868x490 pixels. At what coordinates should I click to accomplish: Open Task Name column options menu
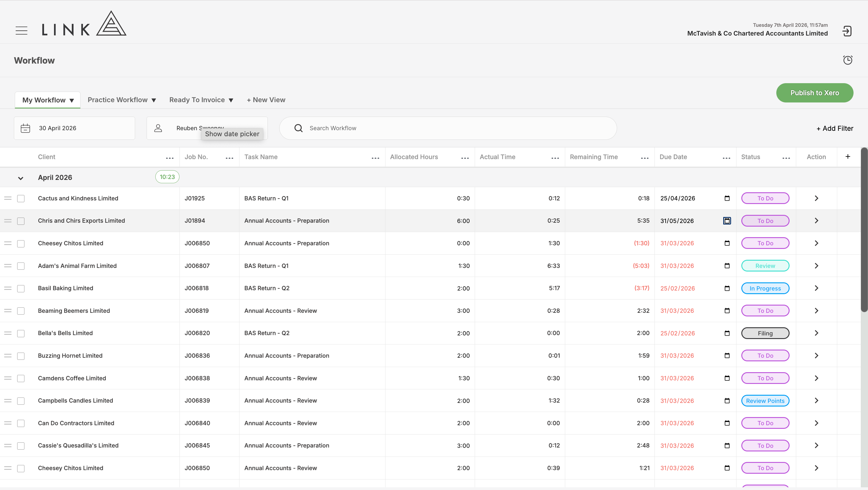click(x=375, y=158)
